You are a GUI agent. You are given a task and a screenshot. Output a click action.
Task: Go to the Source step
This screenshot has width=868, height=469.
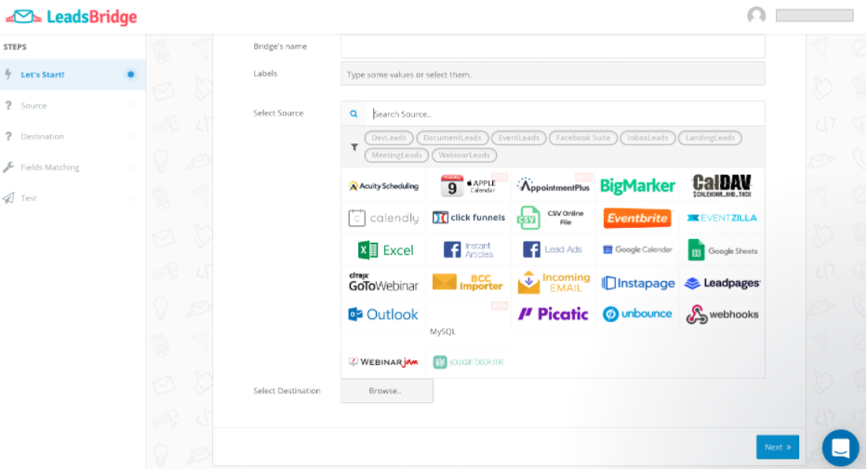(x=33, y=106)
